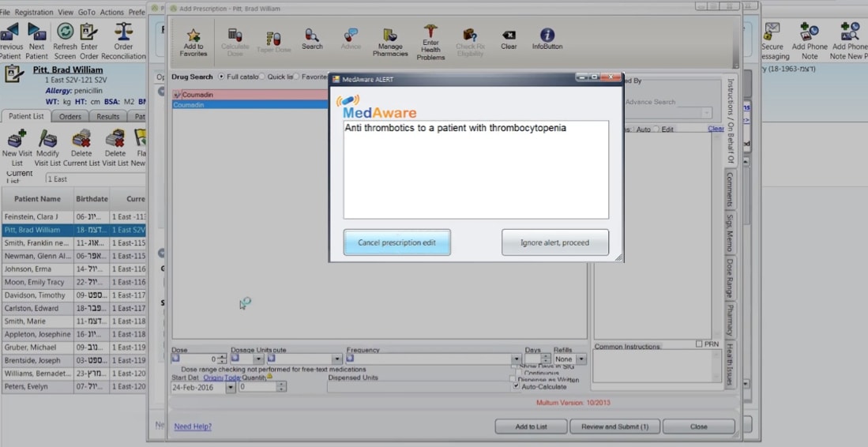Open the Start Date calendar dropdown
This screenshot has height=447, width=868.
(x=231, y=387)
